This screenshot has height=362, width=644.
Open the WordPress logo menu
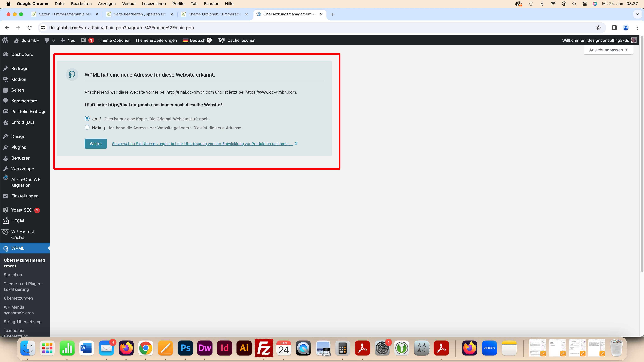(6, 40)
